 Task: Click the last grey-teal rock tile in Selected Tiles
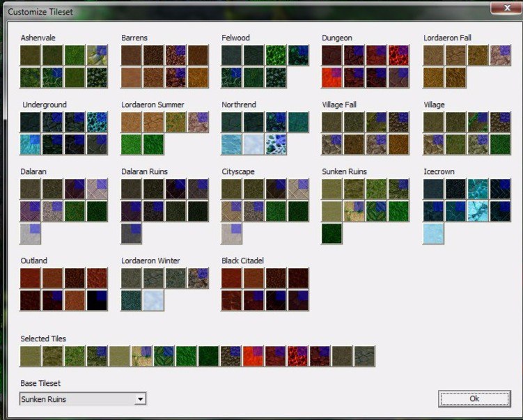[x=364, y=357]
